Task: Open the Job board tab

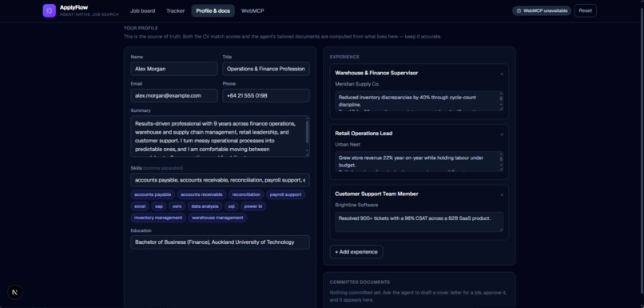Action: pyautogui.click(x=142, y=11)
